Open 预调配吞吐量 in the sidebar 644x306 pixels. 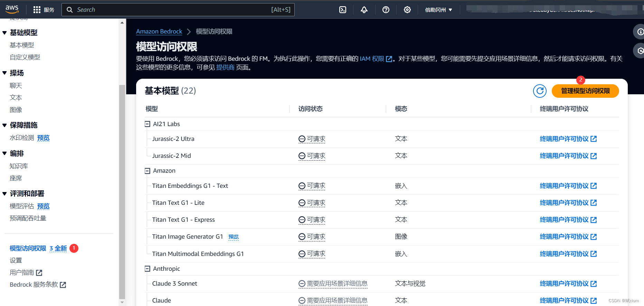pyautogui.click(x=28, y=218)
